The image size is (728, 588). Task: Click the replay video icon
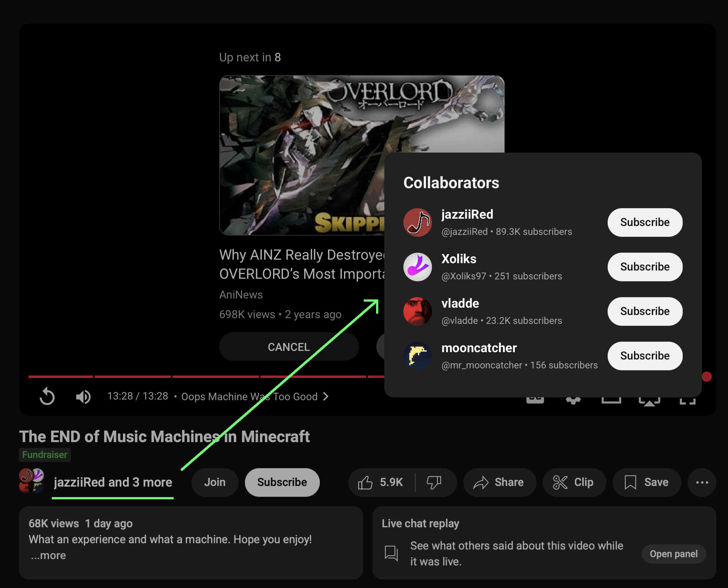[x=47, y=396]
